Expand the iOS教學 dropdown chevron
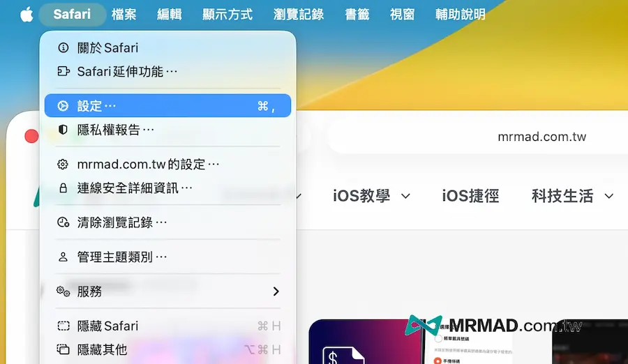 405,196
